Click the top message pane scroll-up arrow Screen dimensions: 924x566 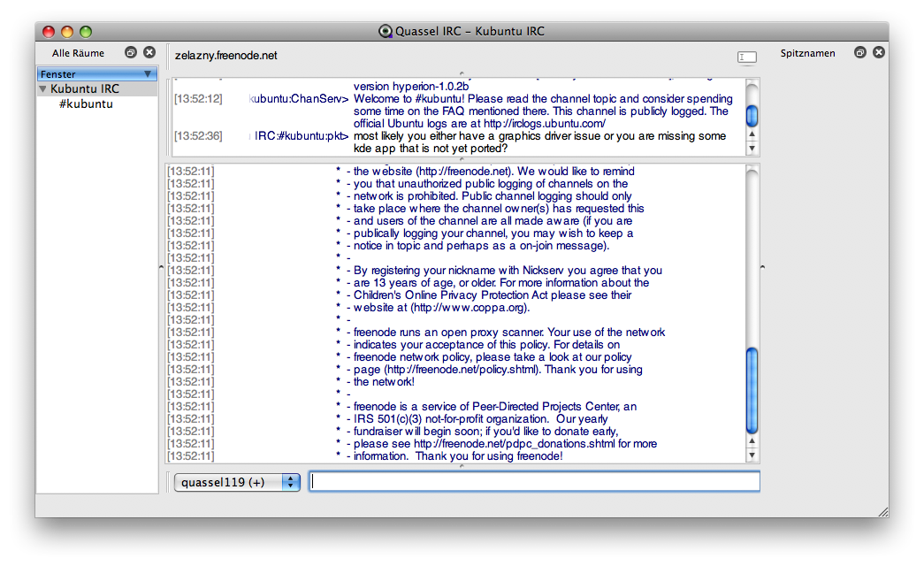click(x=752, y=135)
